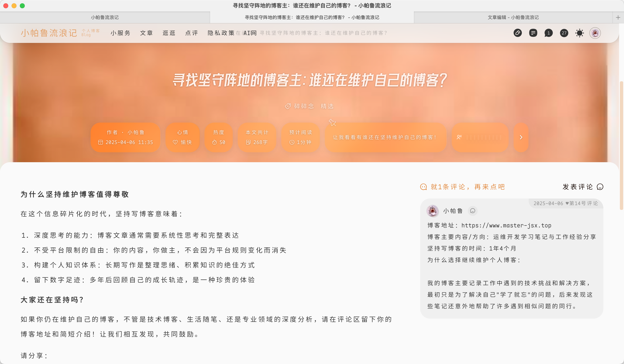Click the price tag icon beside 碎碎念
Image resolution: width=624 pixels, height=364 pixels.
pyautogui.click(x=288, y=106)
